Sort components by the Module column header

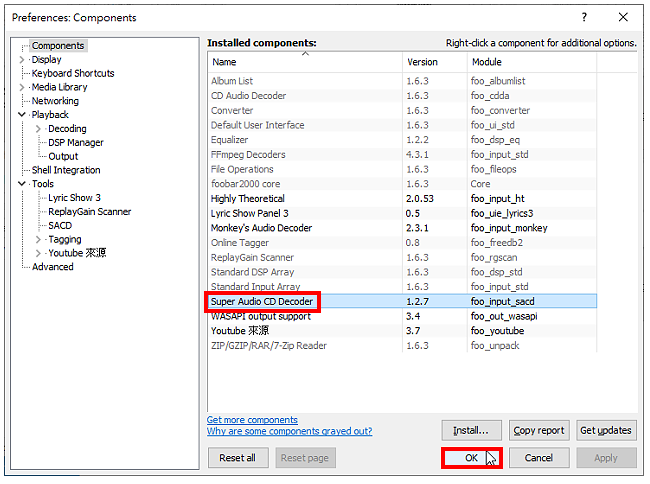tap(532, 62)
